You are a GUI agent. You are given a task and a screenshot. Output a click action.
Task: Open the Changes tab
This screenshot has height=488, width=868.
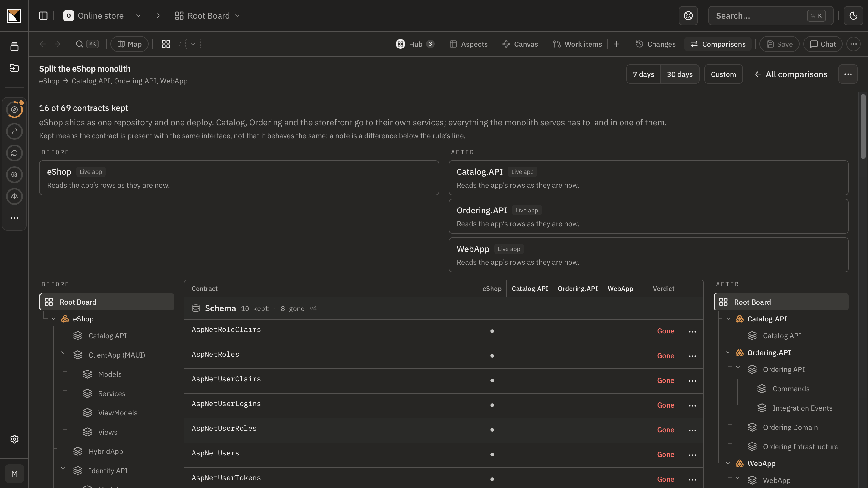[656, 44]
